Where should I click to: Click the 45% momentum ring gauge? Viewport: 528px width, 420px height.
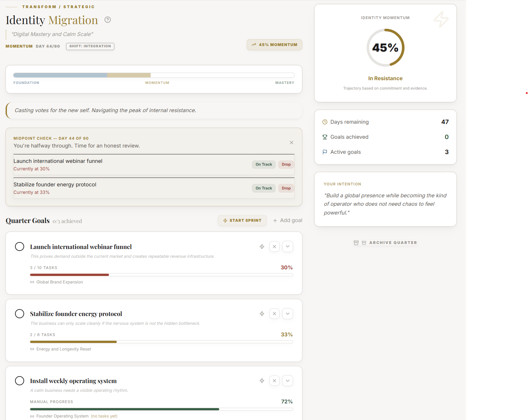[x=386, y=48]
